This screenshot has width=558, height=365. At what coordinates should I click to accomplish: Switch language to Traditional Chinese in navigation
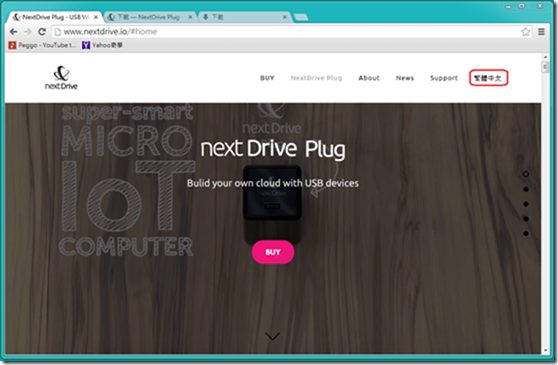pyautogui.click(x=488, y=78)
